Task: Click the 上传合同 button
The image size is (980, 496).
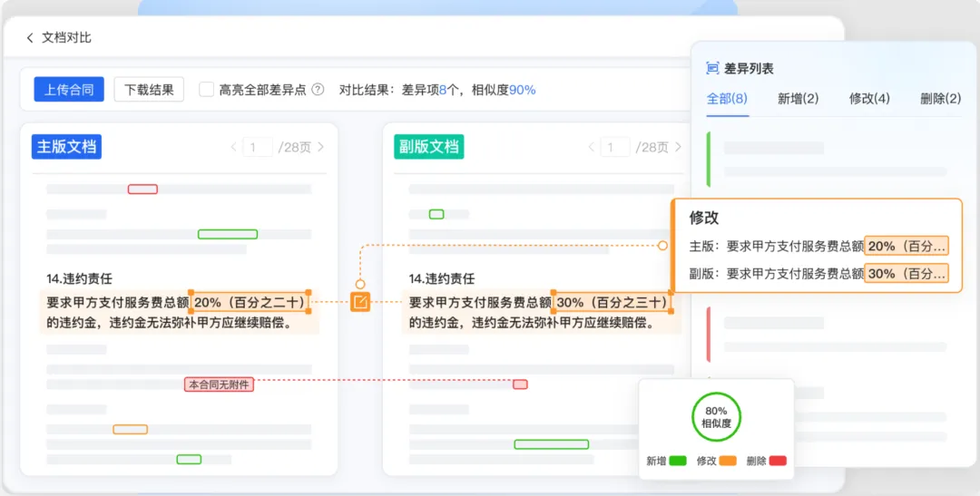Action: coord(69,90)
